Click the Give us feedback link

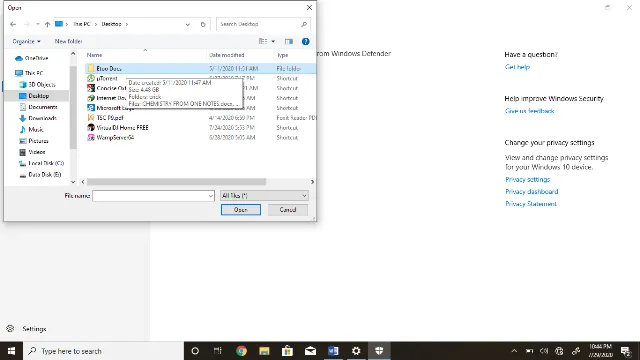(x=529, y=111)
